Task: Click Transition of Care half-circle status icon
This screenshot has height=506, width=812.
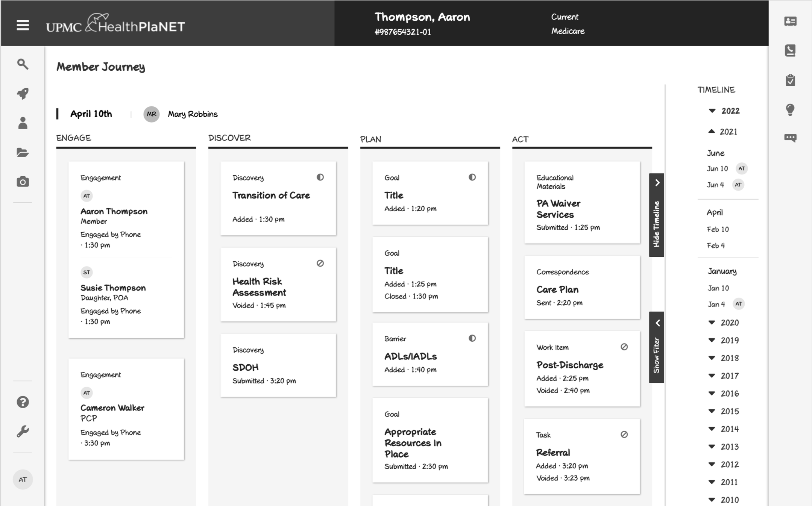Action: (320, 177)
